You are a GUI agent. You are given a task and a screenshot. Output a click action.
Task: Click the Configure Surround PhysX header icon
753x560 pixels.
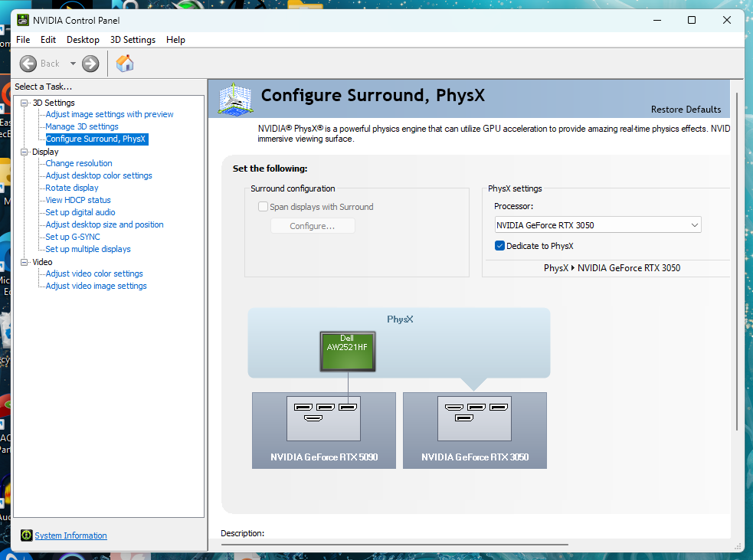tap(237, 99)
